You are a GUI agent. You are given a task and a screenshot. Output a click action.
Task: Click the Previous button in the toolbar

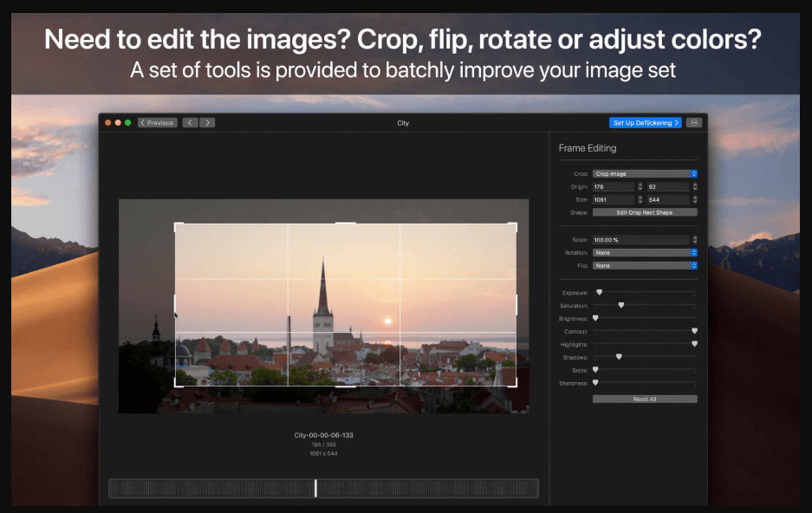(158, 123)
